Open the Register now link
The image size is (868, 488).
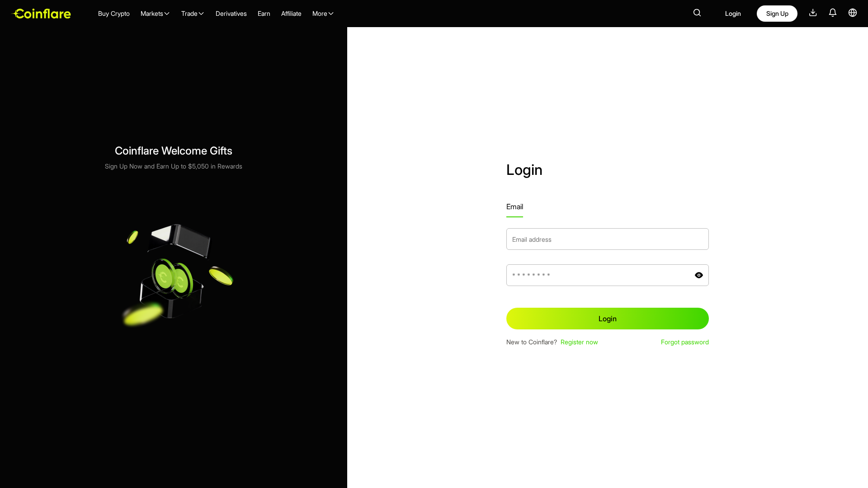coord(579,342)
